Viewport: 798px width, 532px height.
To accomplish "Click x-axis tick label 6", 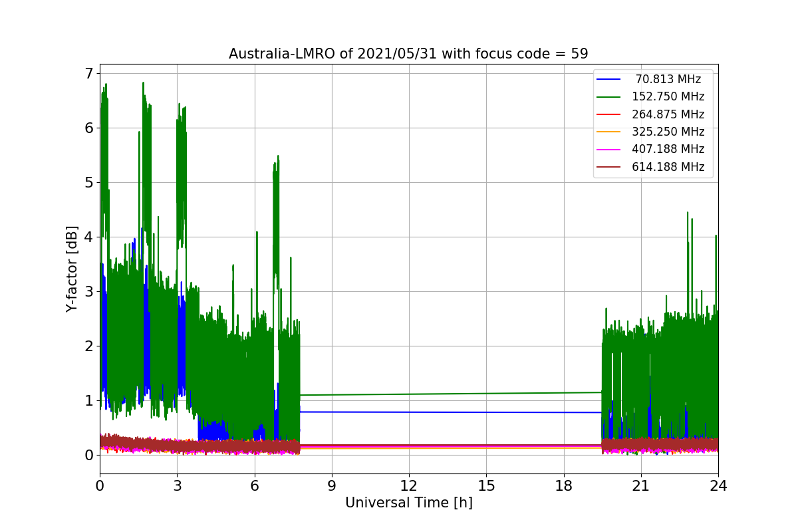I will pos(254,486).
